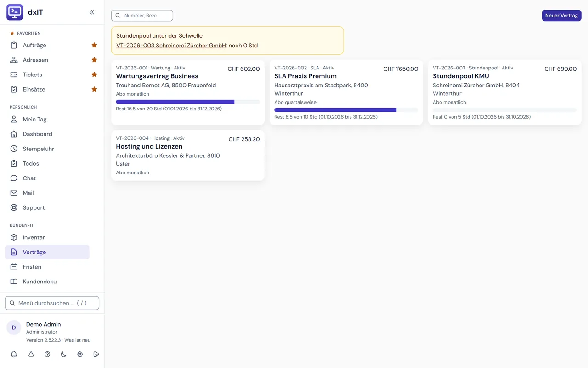Click the Wartungsvertrag Business hours progress bar
This screenshot has height=368, width=588.
coord(188,102)
